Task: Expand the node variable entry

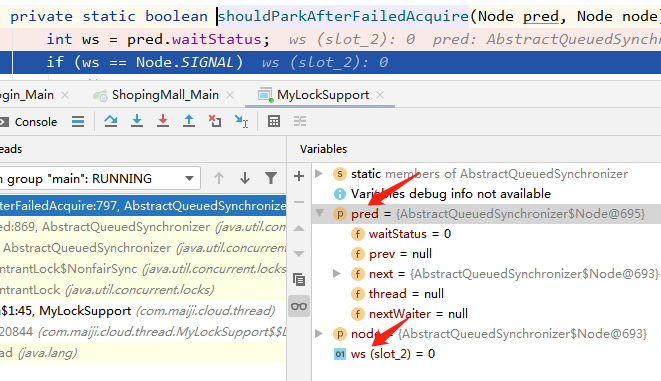Action: 319,334
